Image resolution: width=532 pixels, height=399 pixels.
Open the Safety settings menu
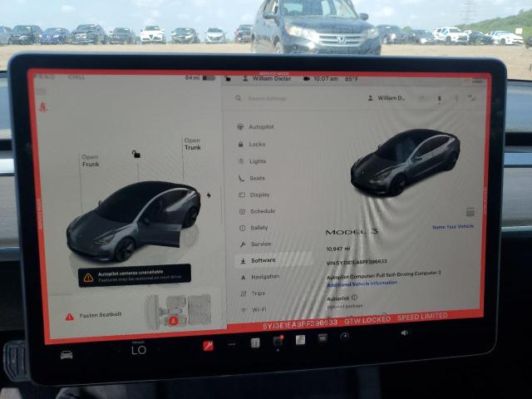click(x=254, y=228)
